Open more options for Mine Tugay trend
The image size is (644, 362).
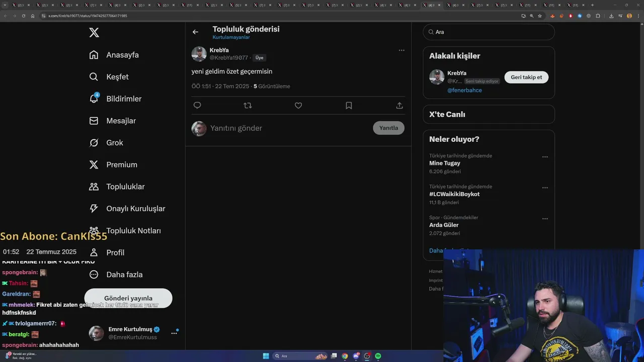tap(545, 157)
